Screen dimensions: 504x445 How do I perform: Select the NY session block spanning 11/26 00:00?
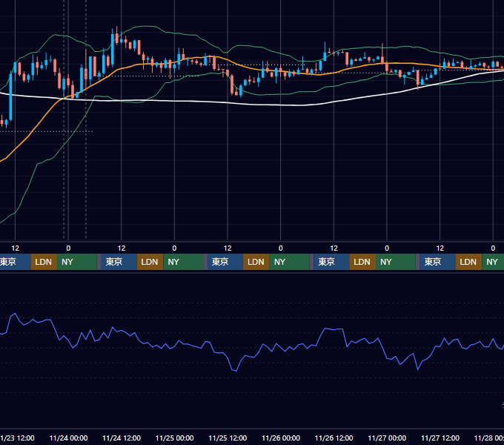pos(289,262)
